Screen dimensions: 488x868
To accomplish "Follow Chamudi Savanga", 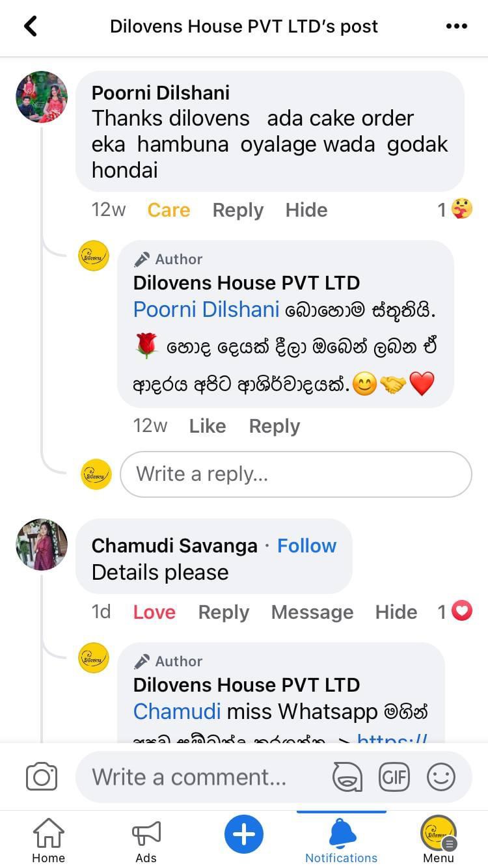I will point(306,546).
